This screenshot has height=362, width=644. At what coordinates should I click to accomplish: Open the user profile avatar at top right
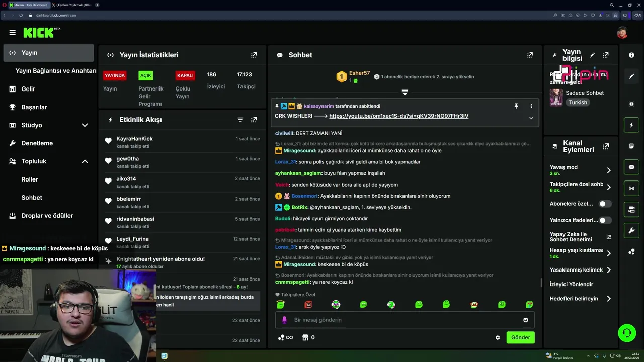(x=622, y=33)
